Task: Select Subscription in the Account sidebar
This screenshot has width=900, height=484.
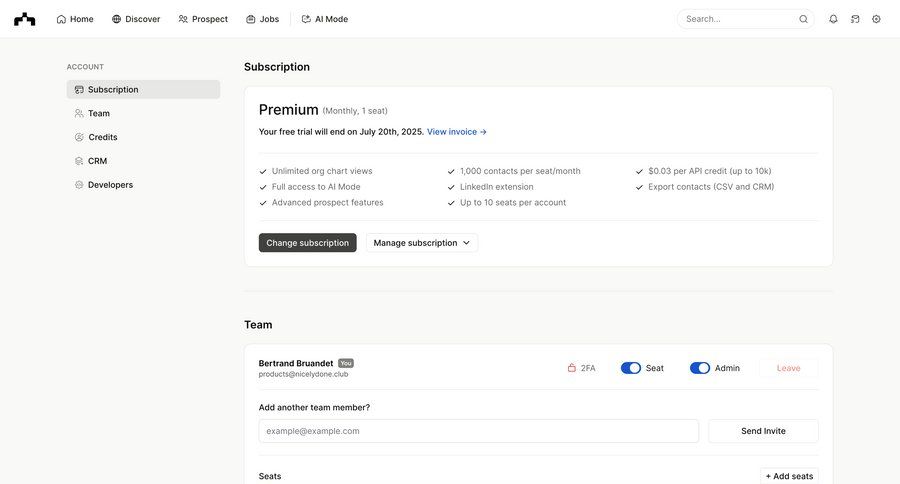Action: (143, 90)
